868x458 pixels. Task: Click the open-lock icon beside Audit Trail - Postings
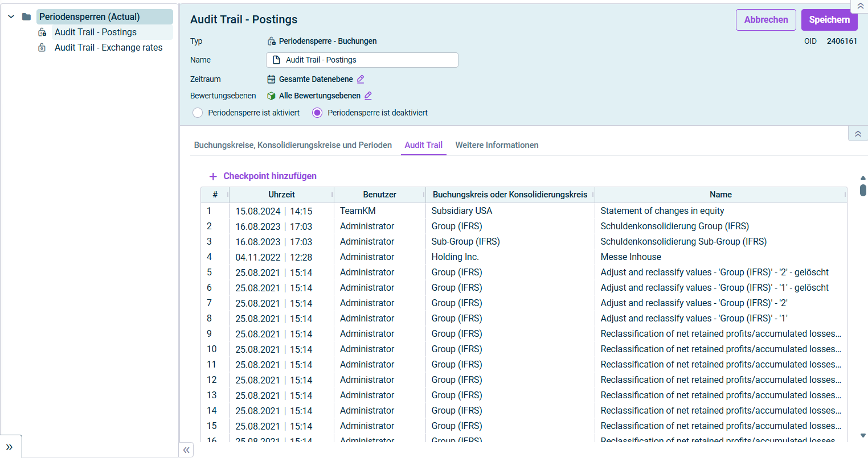(x=42, y=32)
